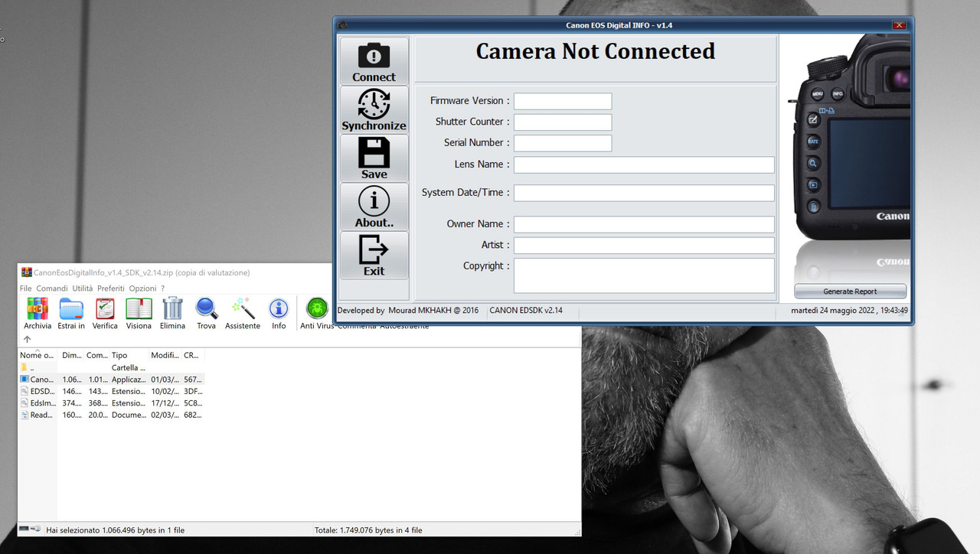Open the Comandi menu in WinRAR

coord(52,288)
